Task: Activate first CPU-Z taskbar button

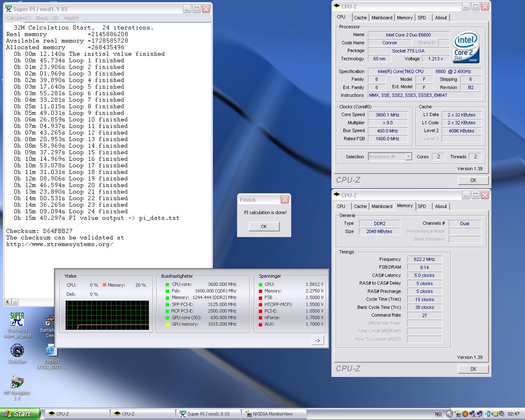Action: click(77, 414)
